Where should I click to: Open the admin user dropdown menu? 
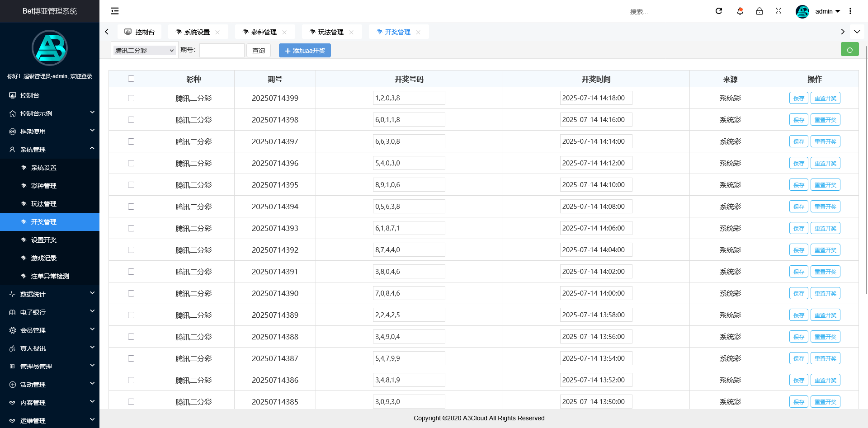point(827,11)
